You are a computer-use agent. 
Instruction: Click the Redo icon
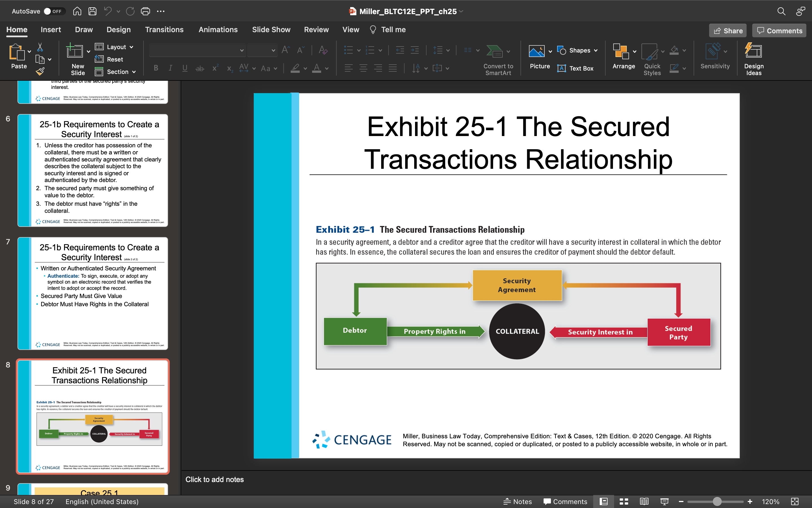click(130, 11)
